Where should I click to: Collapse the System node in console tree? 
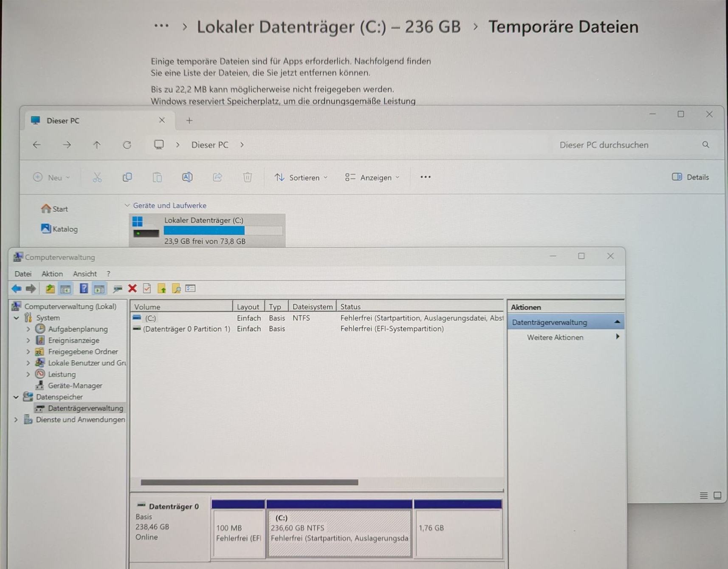(17, 318)
